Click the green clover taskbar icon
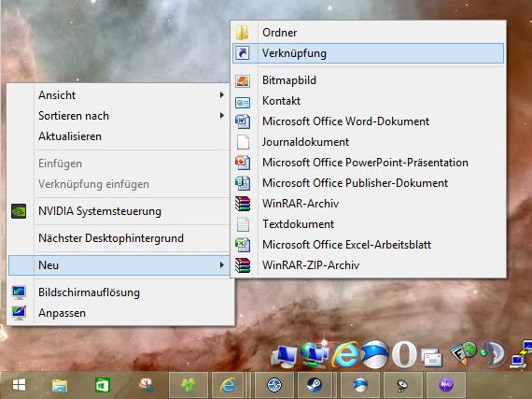This screenshot has height=399, width=532. [189, 385]
